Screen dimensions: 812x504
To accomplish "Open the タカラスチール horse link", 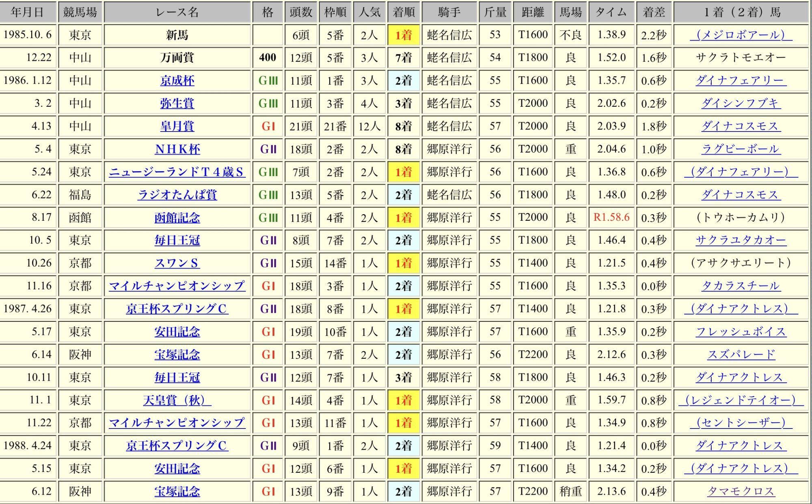I will pos(741,286).
